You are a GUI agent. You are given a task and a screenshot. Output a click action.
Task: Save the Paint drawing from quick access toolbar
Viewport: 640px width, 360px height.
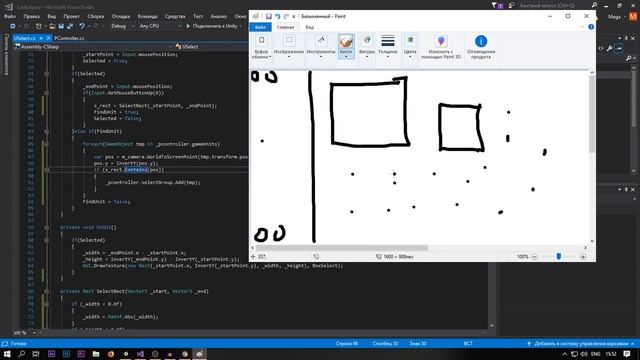(269, 16)
